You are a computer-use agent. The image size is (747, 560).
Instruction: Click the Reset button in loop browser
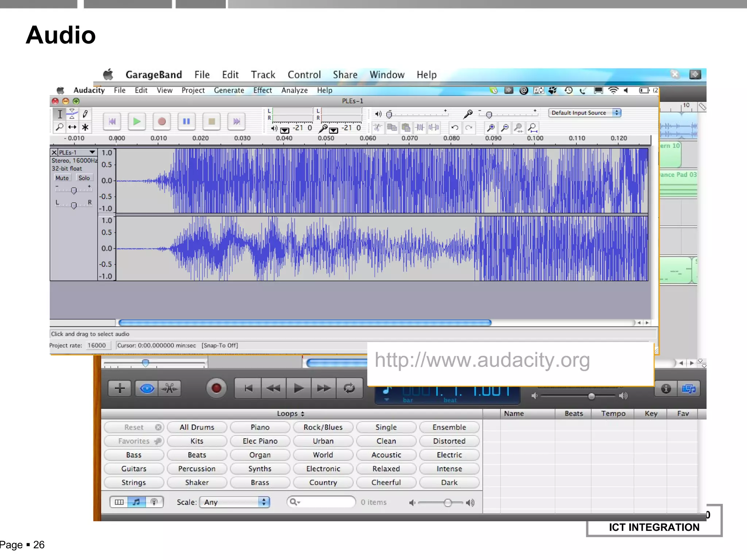coord(134,427)
